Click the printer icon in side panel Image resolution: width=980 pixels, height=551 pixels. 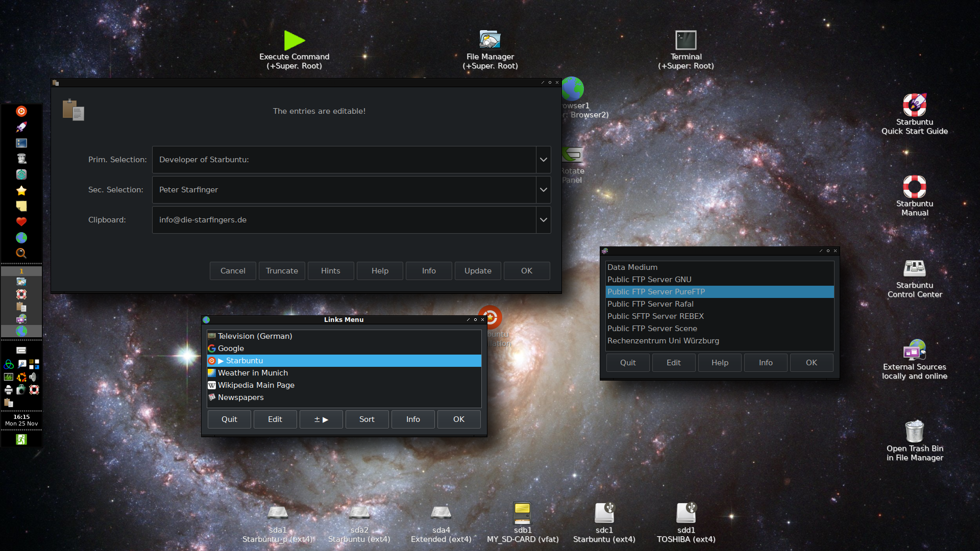[9, 390]
